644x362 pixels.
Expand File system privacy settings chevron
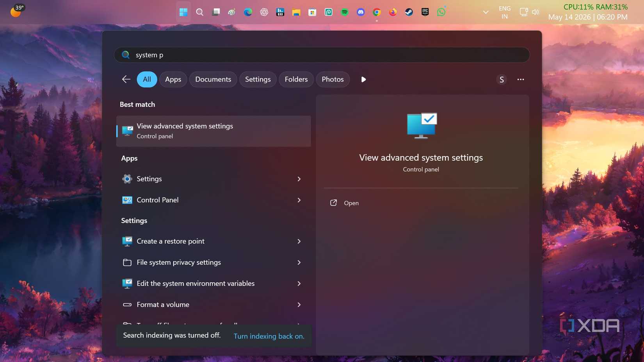click(x=299, y=262)
